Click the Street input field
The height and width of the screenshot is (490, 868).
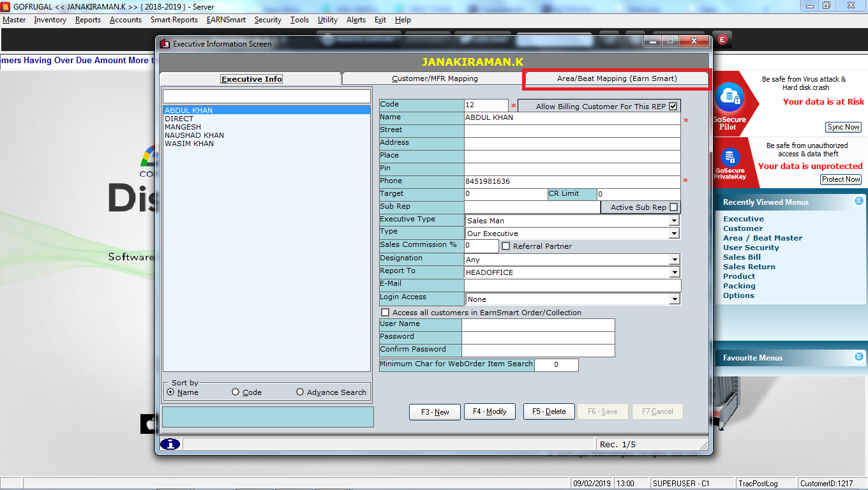[x=572, y=131]
